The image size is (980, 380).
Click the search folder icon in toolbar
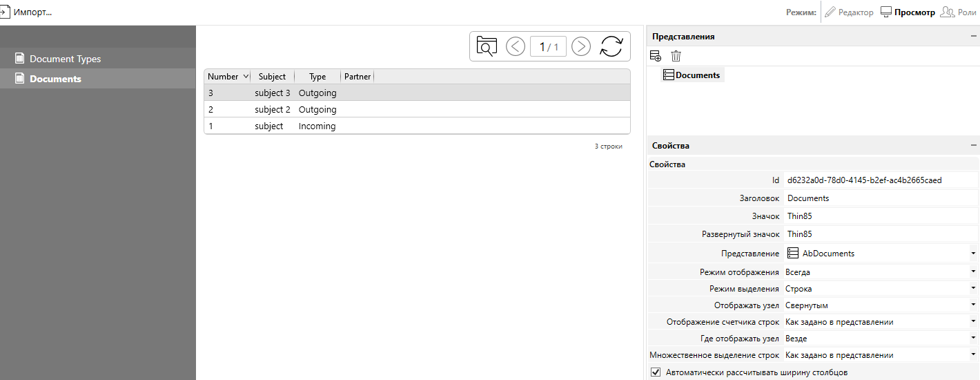pyautogui.click(x=487, y=46)
